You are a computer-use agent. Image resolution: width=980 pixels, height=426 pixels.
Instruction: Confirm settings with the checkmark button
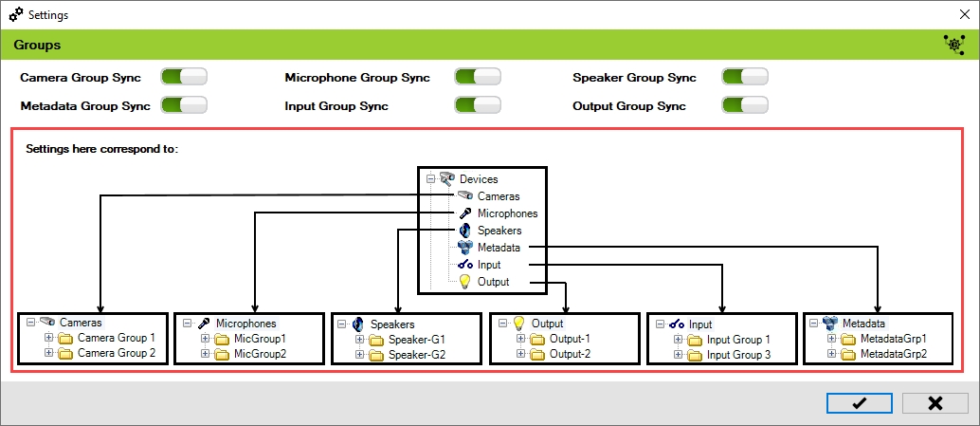[859, 403]
